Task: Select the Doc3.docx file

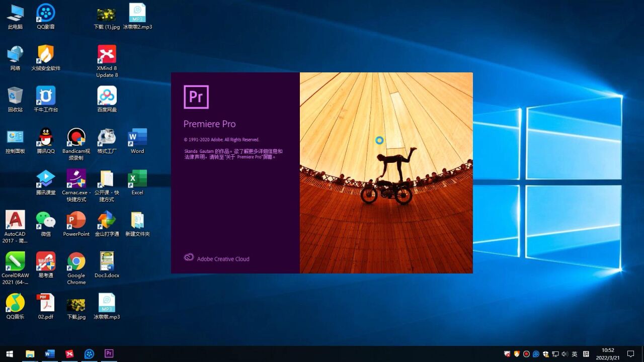Action: click(x=107, y=265)
